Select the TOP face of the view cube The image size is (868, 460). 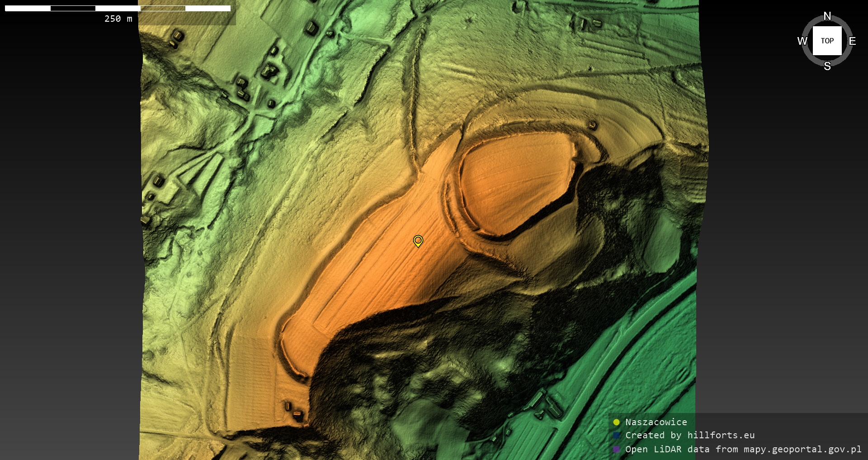(827, 41)
